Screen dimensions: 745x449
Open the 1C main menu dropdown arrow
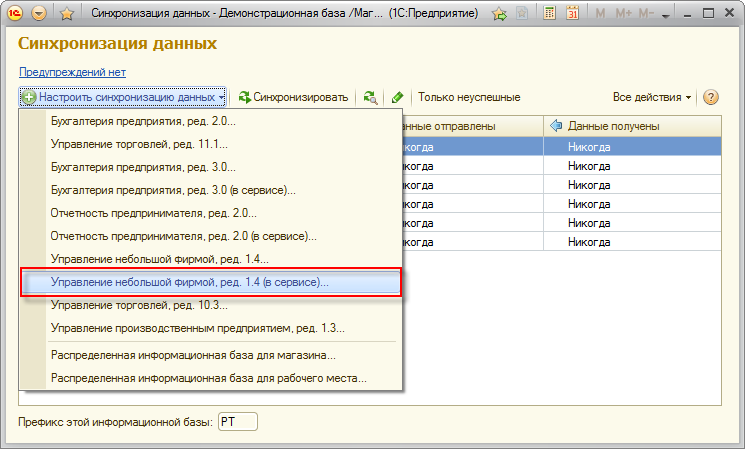click(39, 13)
